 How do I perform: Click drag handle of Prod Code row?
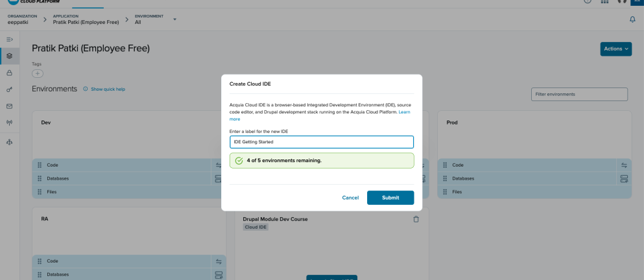pos(445,165)
